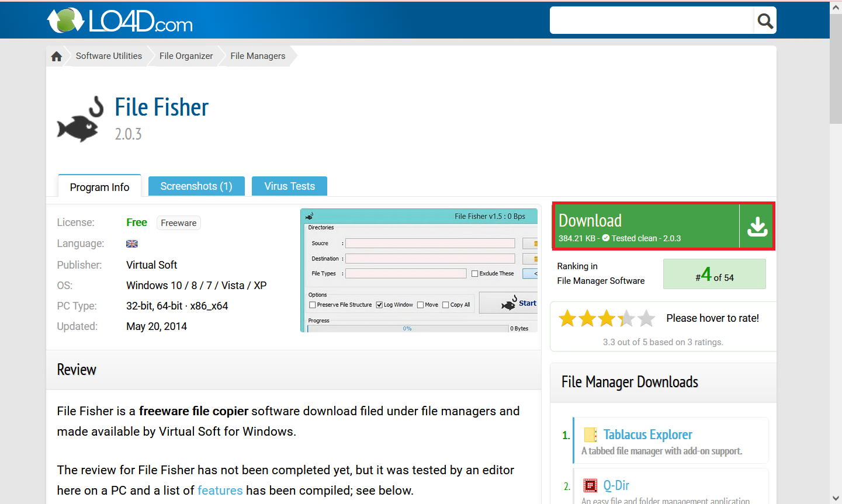Open the features link in review

(220, 491)
